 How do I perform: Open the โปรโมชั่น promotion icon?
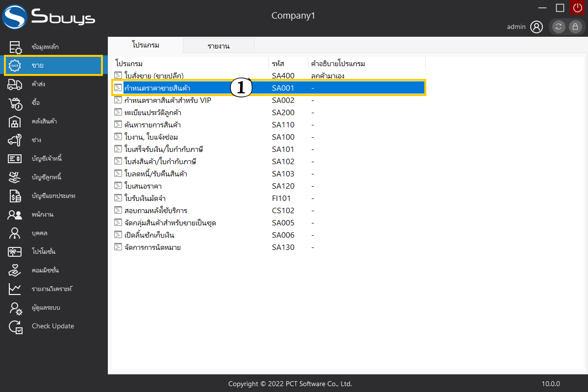(15, 252)
